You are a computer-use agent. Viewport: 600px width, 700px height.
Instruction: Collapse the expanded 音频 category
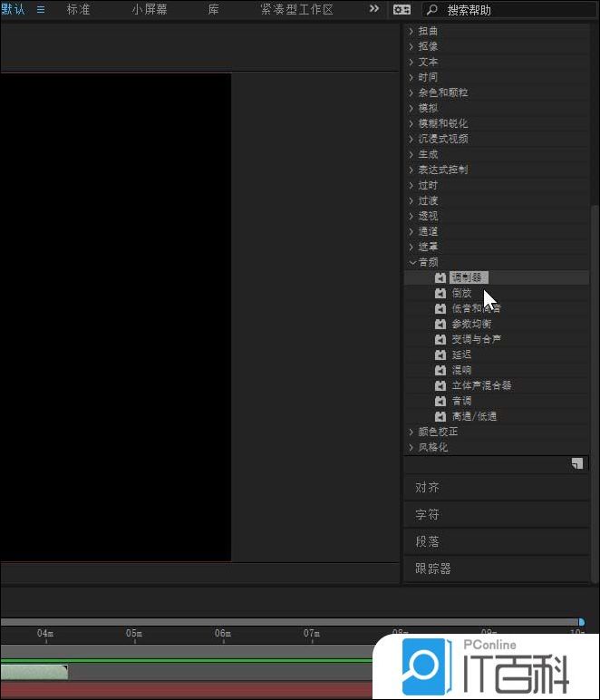pos(412,263)
